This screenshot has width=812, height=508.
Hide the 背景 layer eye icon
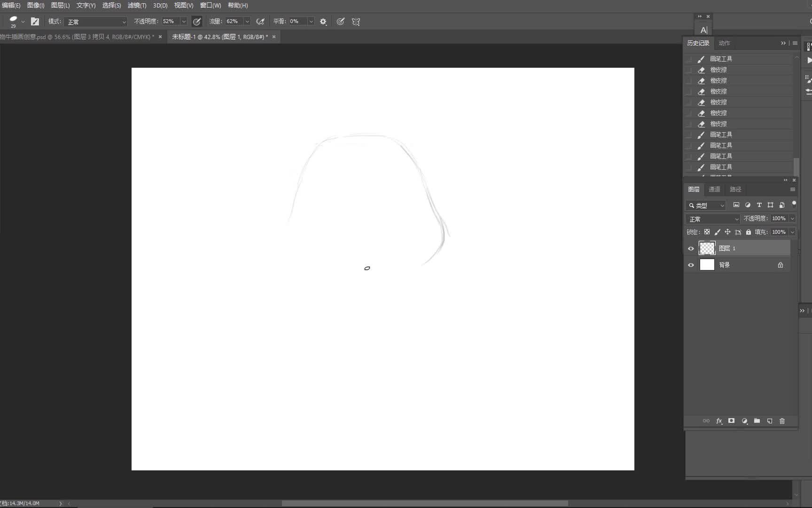tap(691, 265)
